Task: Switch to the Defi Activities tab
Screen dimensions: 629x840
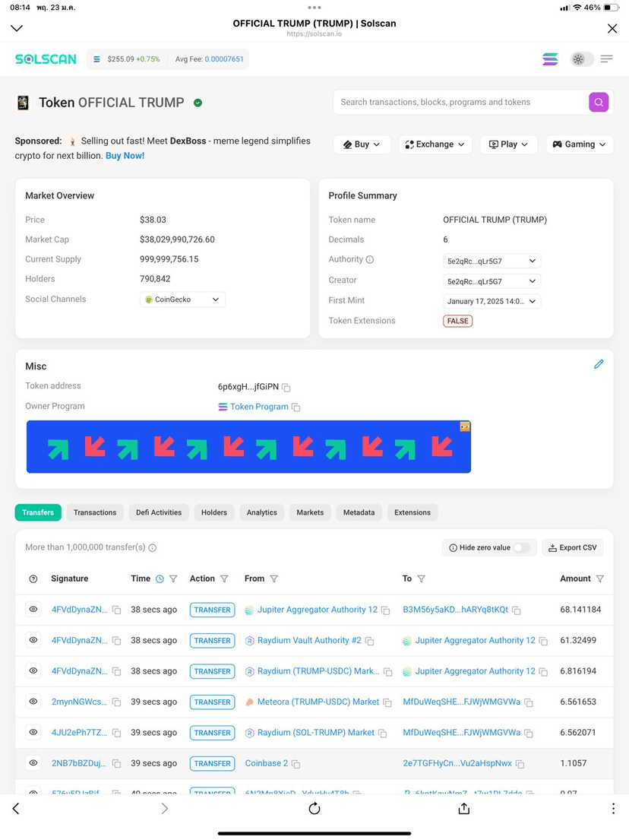Action: point(159,512)
